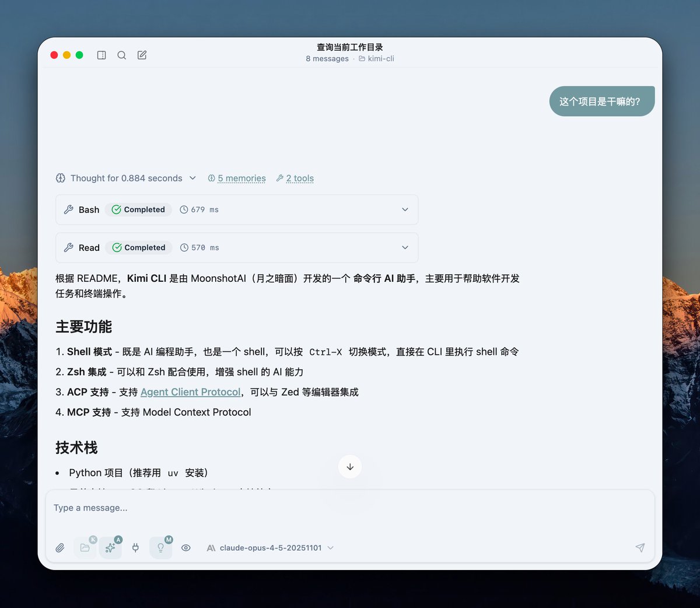Click the brain icon beside Thought
Viewport: 700px width, 608px height.
point(61,178)
